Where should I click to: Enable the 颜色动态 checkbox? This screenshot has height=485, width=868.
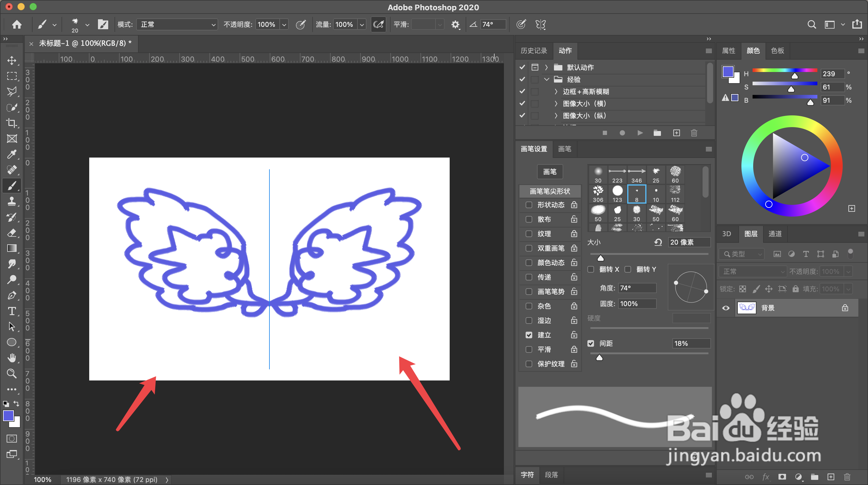[x=529, y=263]
